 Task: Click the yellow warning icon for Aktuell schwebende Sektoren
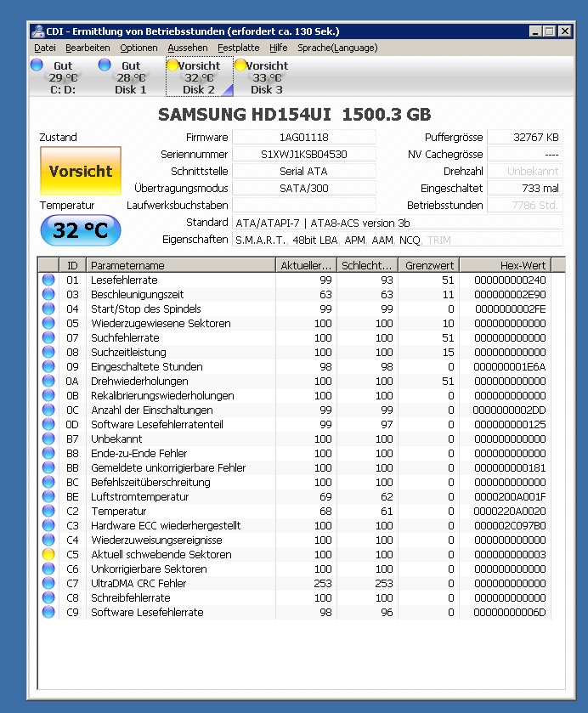click(48, 554)
